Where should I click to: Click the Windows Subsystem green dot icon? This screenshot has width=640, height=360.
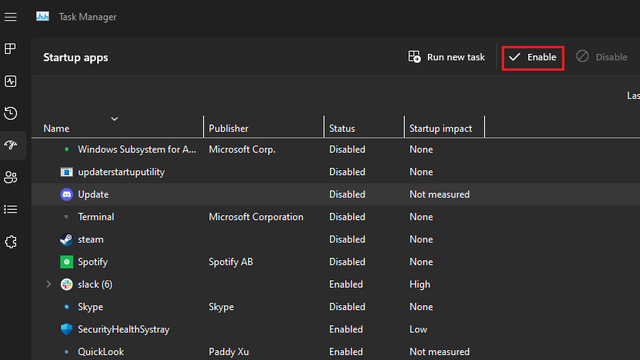(67, 149)
